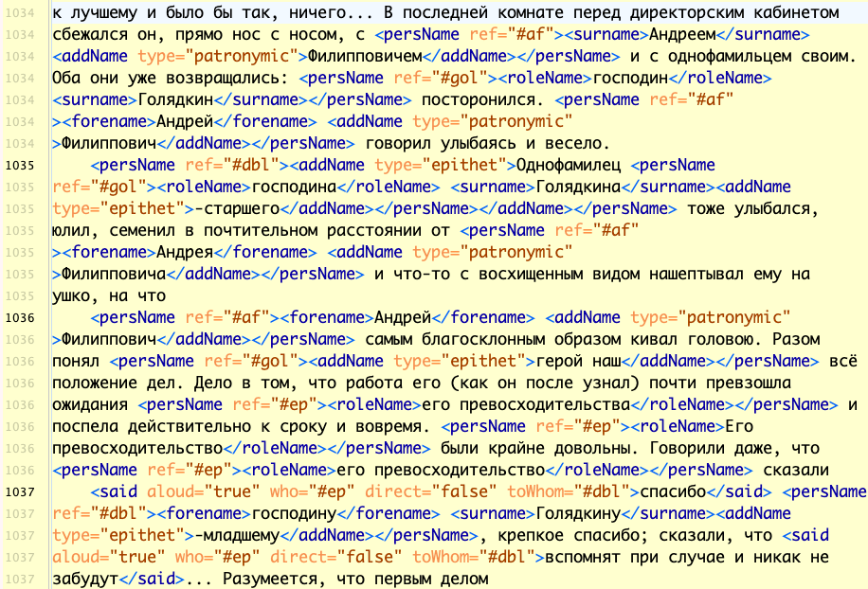The width and height of the screenshot is (868, 589).
Task: Click the surname text Голядкину
Action: tap(592, 512)
